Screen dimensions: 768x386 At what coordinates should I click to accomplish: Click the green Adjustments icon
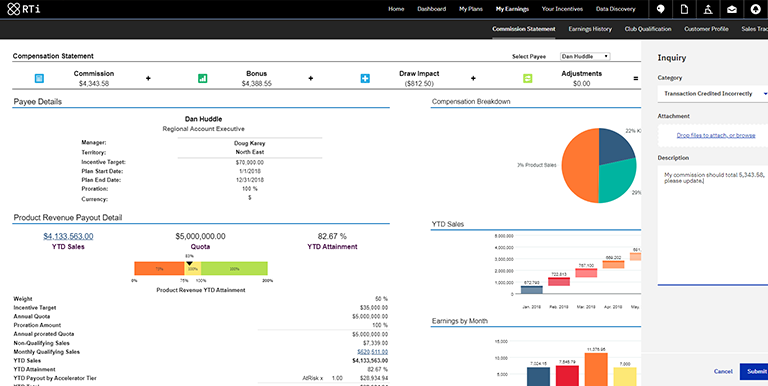point(528,78)
